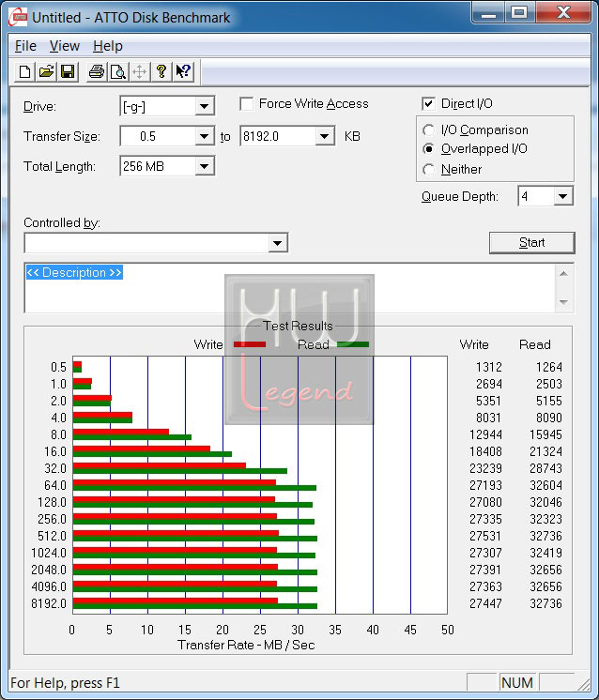Select the Neither radio button
Screen dimensions: 599x700
click(428, 169)
